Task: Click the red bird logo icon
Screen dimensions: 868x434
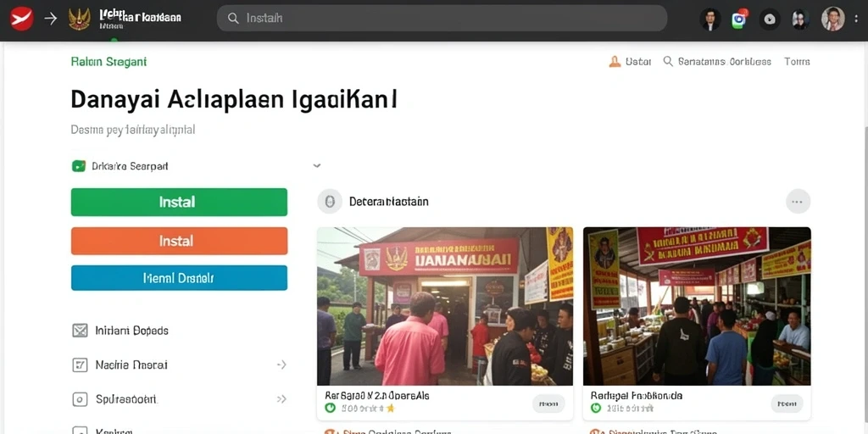Action: pyautogui.click(x=21, y=19)
